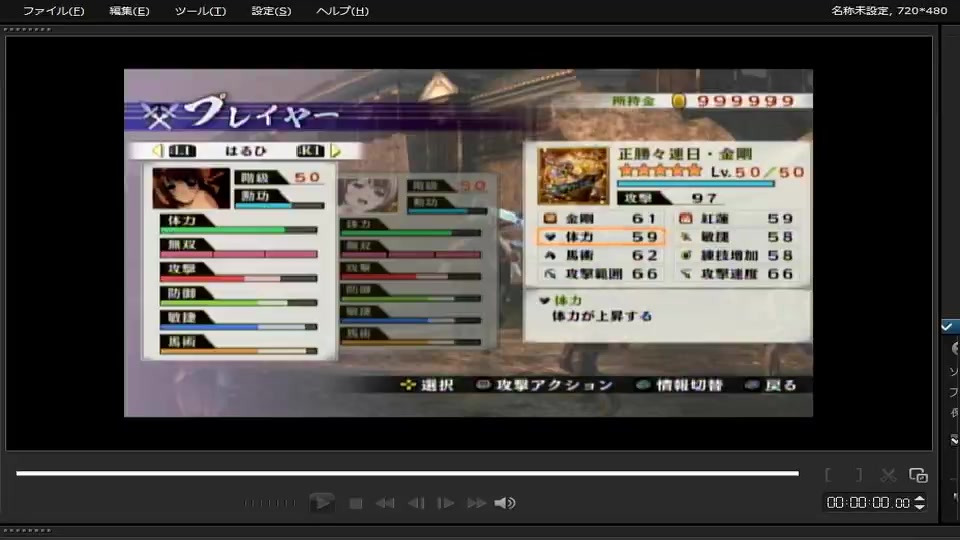Jump to the start of the clip
The height and width of the screenshot is (540, 960).
[385, 503]
